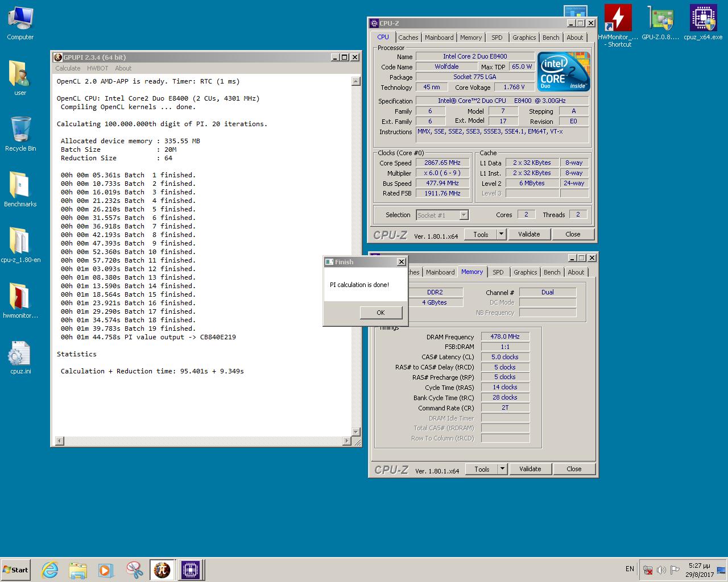Screen dimensions: 728x582
Task: Switch to Mainboard tab in top CPU-Z
Action: pos(439,38)
